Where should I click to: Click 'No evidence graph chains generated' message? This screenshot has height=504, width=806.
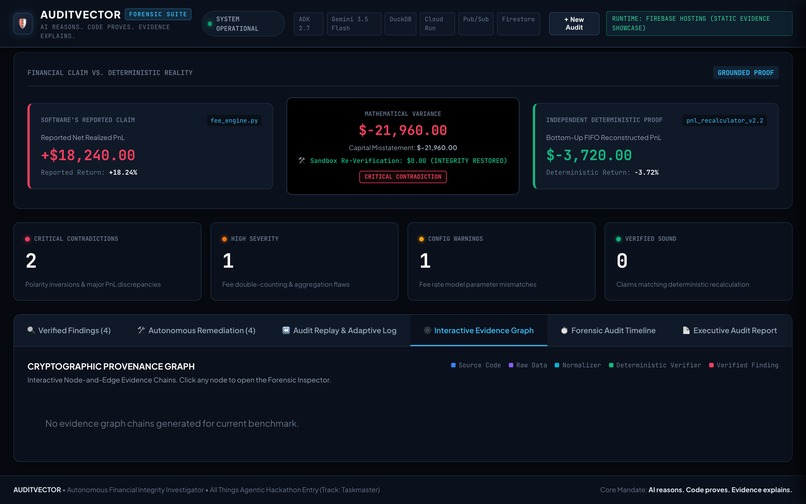pyautogui.click(x=172, y=423)
